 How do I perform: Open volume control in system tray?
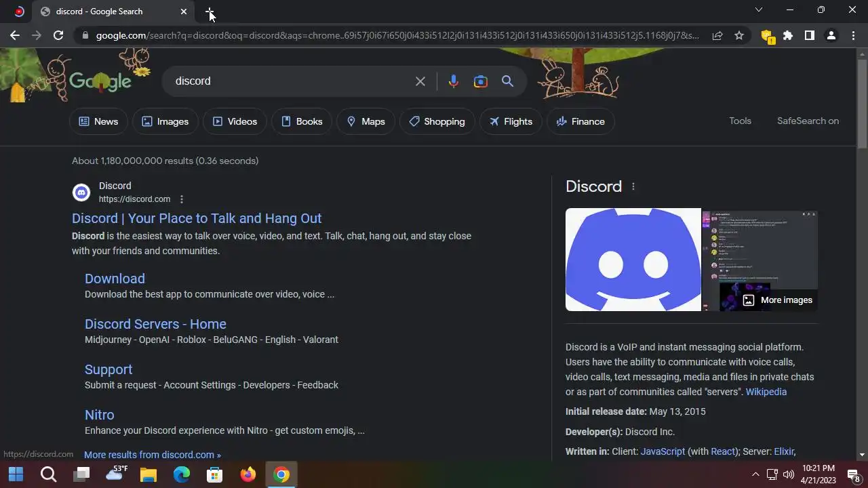788,474
